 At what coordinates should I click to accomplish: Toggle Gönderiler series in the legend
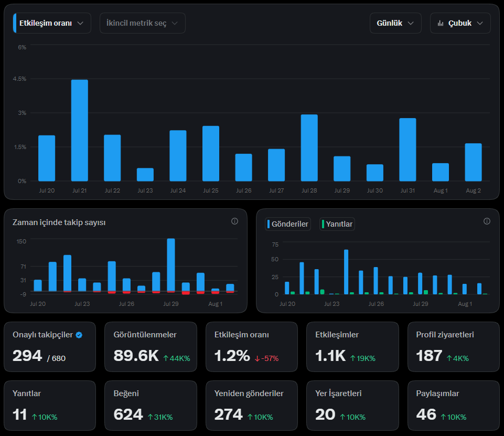(288, 224)
